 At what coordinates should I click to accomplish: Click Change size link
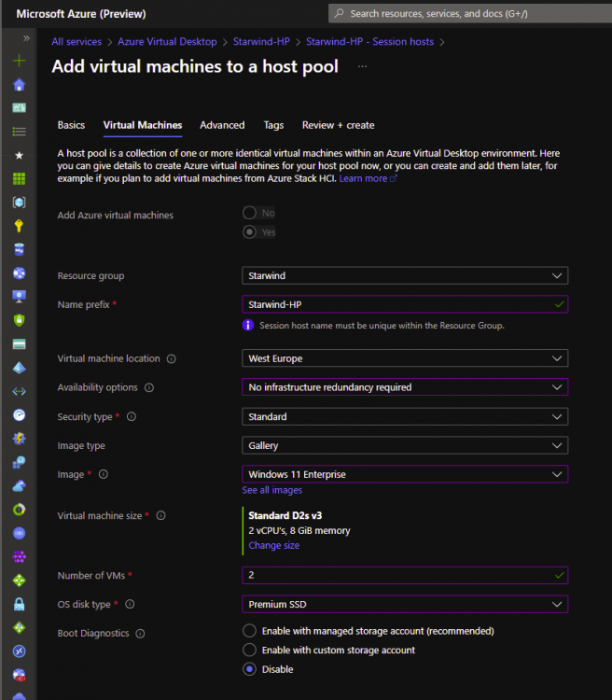pos(274,546)
